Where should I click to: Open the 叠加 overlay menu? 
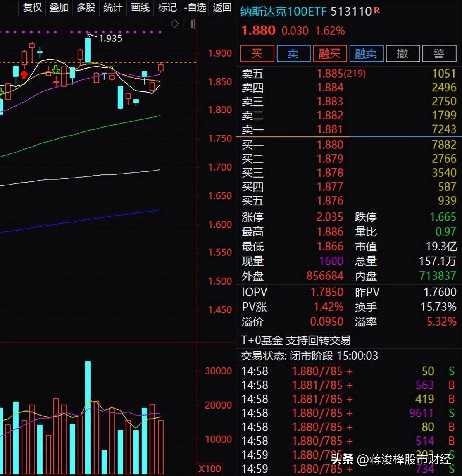point(59,7)
